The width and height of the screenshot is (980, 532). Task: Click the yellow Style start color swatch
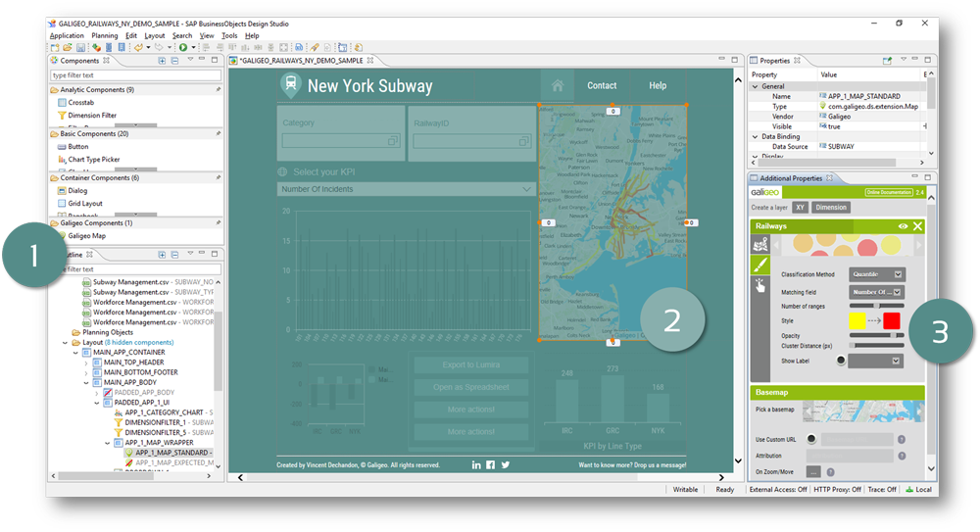click(x=857, y=320)
